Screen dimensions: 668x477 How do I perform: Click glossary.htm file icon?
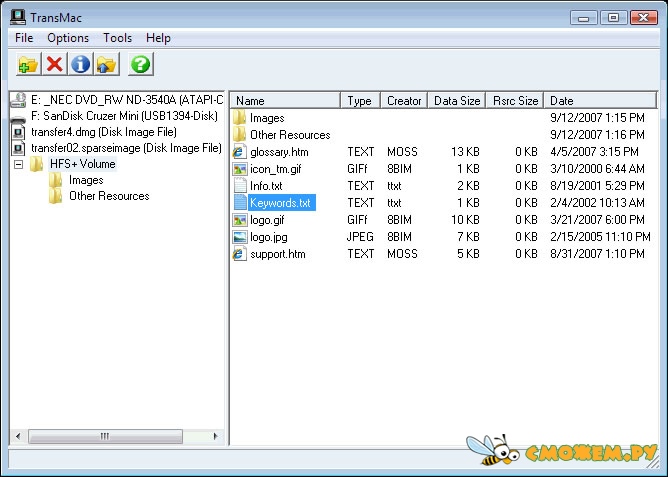click(239, 152)
